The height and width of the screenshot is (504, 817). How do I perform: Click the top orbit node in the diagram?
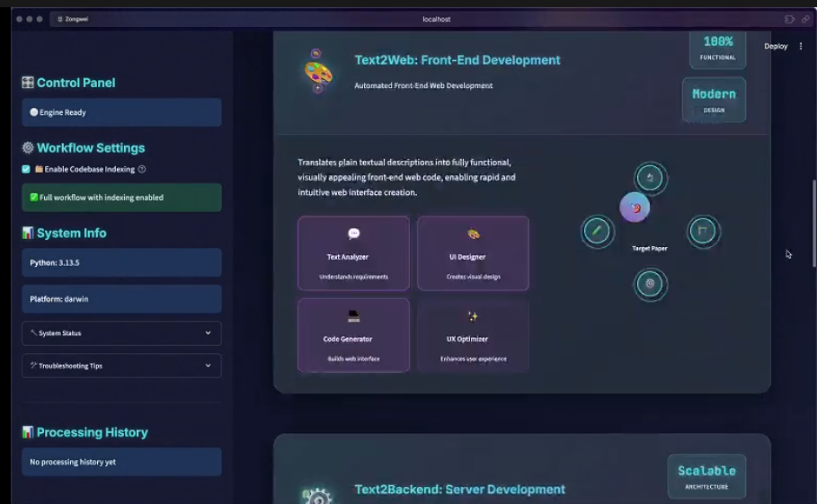click(650, 178)
